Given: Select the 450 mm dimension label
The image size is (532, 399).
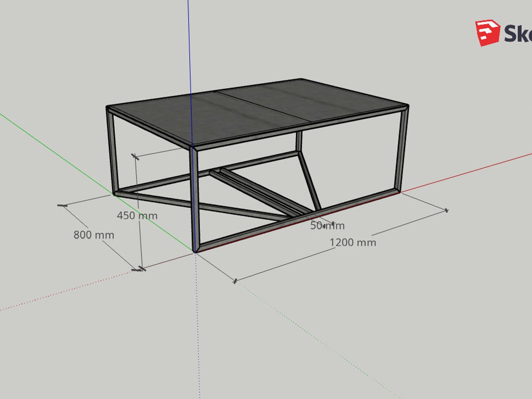Looking at the screenshot, I should (x=138, y=215).
